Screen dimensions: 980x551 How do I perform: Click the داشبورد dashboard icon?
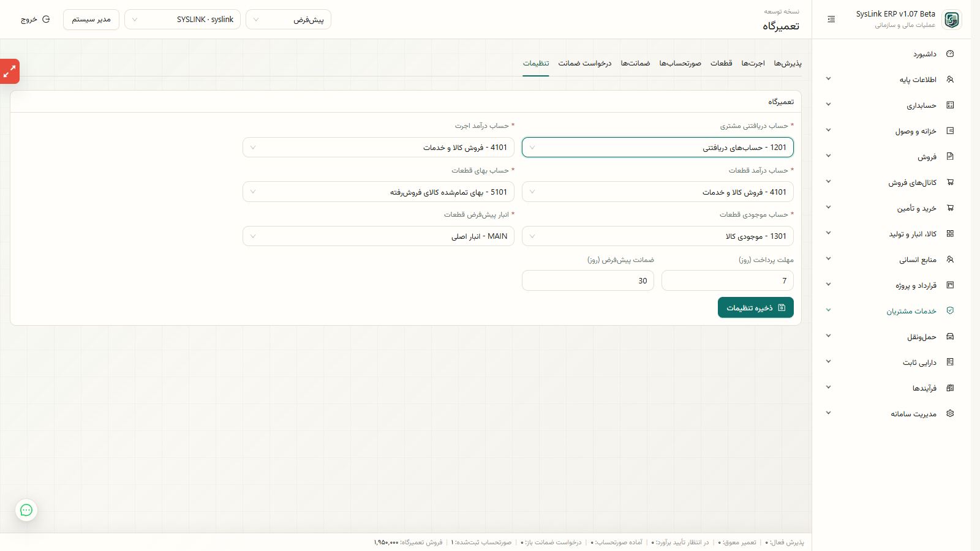[950, 54]
